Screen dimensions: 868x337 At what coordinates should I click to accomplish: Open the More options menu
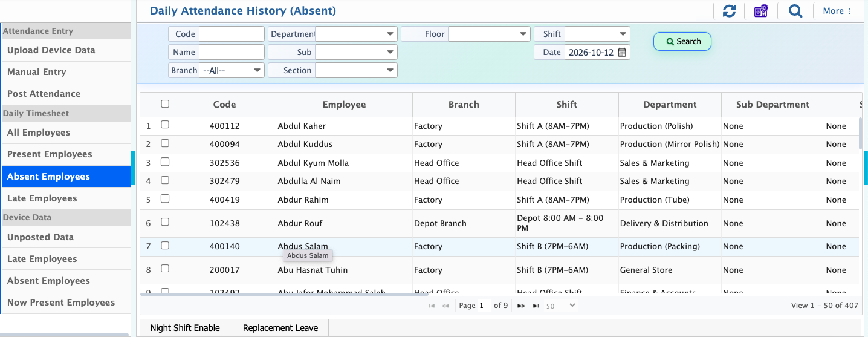point(837,11)
